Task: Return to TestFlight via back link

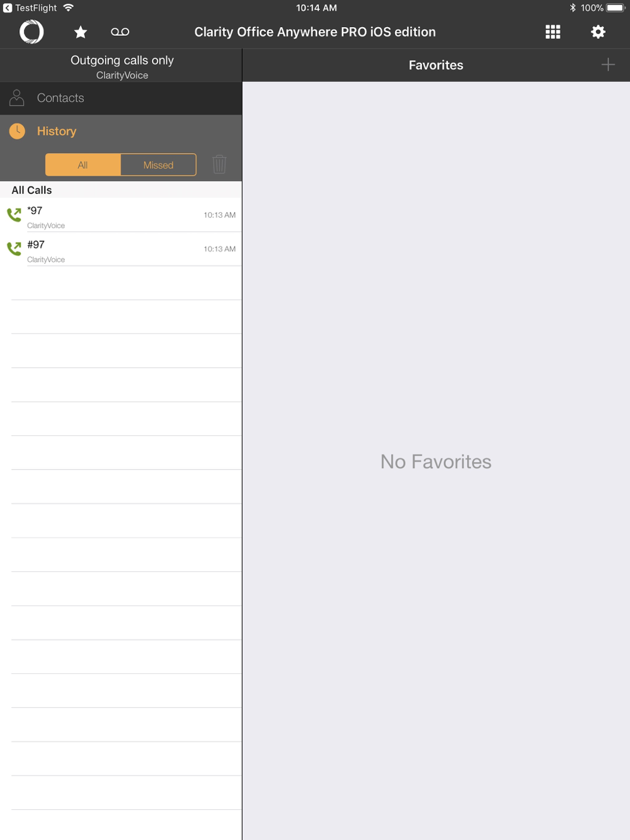Action: (30, 8)
